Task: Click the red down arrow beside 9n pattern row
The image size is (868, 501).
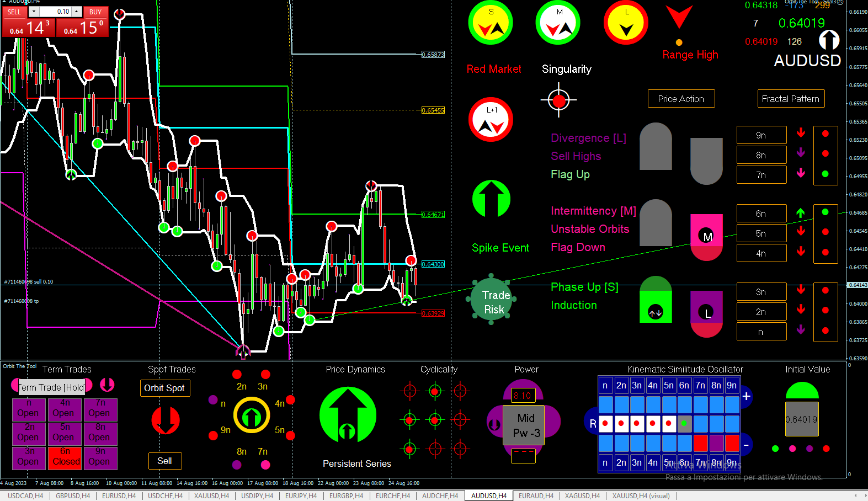Action: (x=801, y=133)
